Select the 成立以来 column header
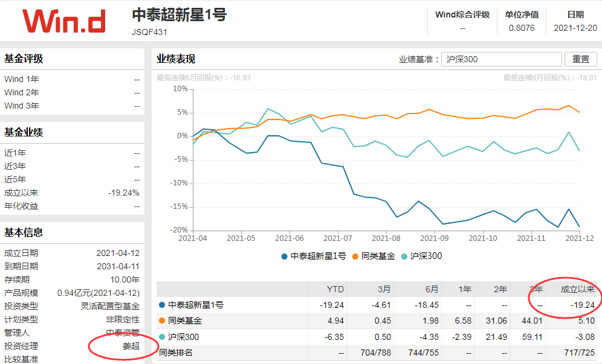 577,289
